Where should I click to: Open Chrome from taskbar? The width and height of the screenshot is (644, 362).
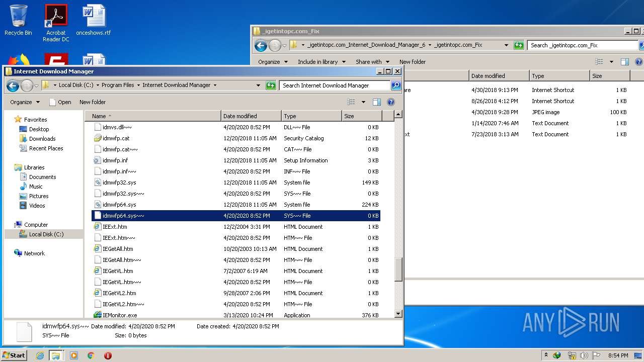tap(91, 355)
